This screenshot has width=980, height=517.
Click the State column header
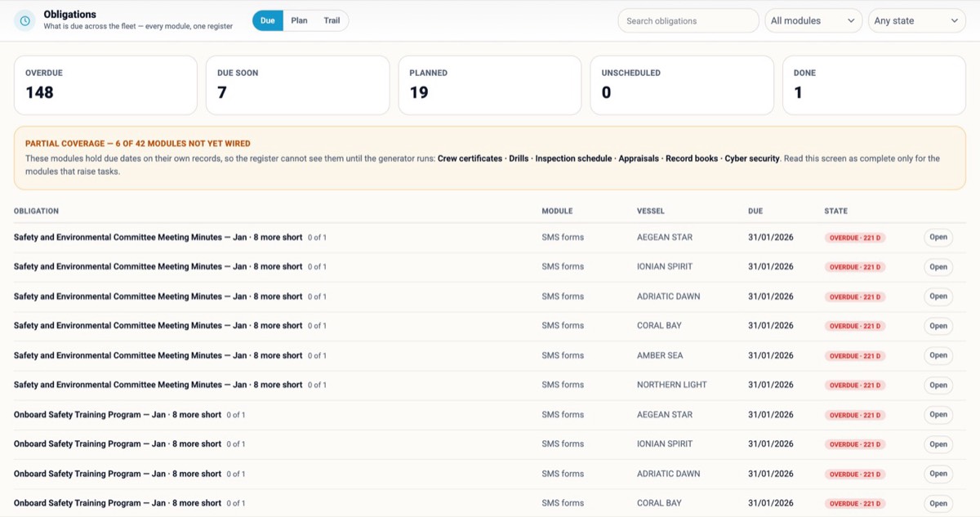pyautogui.click(x=835, y=211)
